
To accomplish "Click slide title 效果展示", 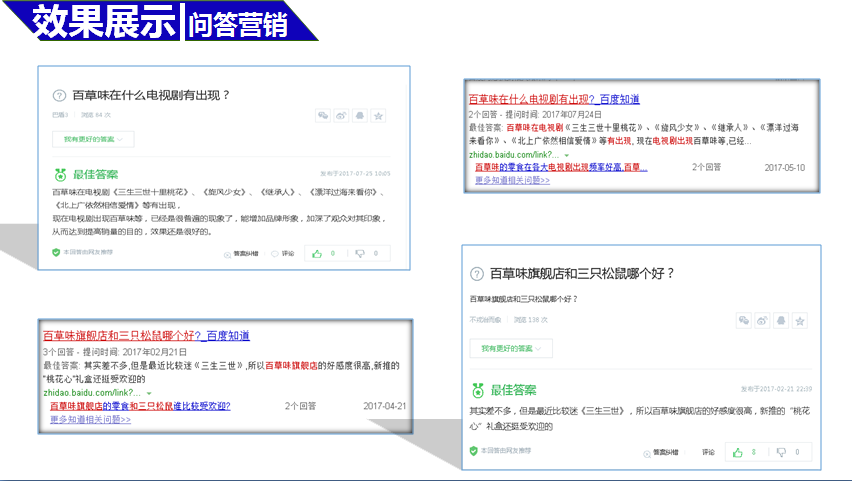I will (104, 22).
